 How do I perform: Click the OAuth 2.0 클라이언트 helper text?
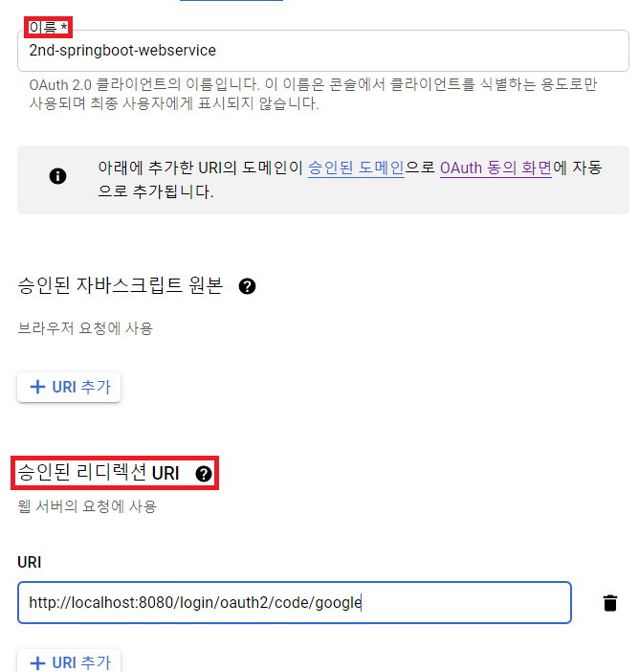[x=313, y=94]
